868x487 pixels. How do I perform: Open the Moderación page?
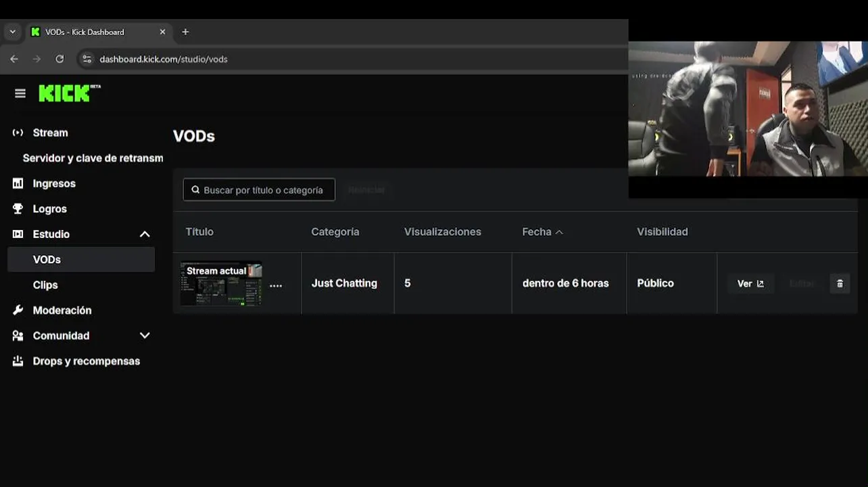pyautogui.click(x=62, y=310)
